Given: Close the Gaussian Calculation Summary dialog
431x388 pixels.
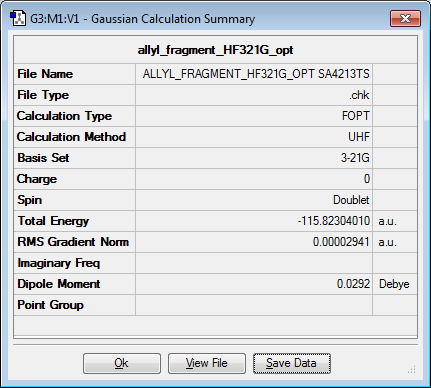Looking at the screenshot, I should point(405,18).
